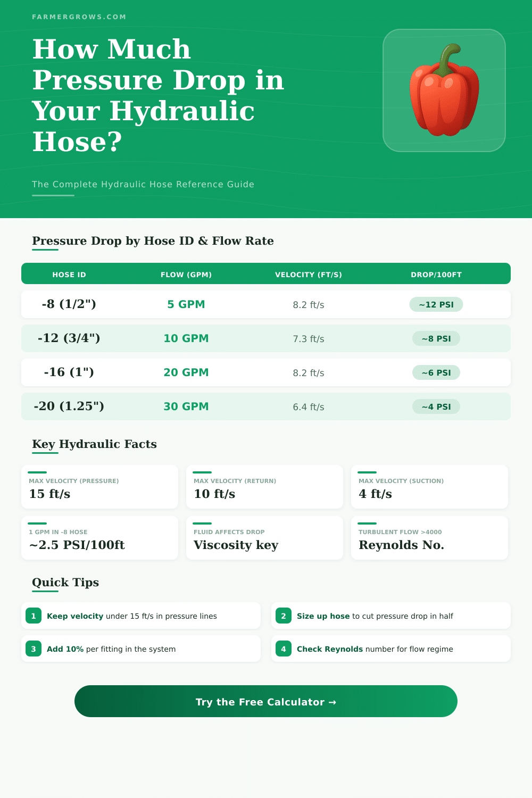Viewport: 532px width, 798px height.
Task: Click the ~8 PSI badge
Action: [436, 338]
